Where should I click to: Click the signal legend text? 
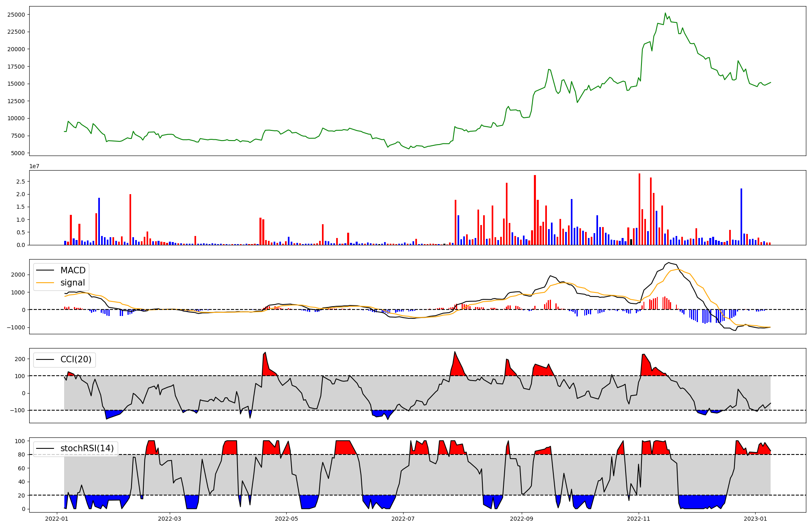coord(73,283)
